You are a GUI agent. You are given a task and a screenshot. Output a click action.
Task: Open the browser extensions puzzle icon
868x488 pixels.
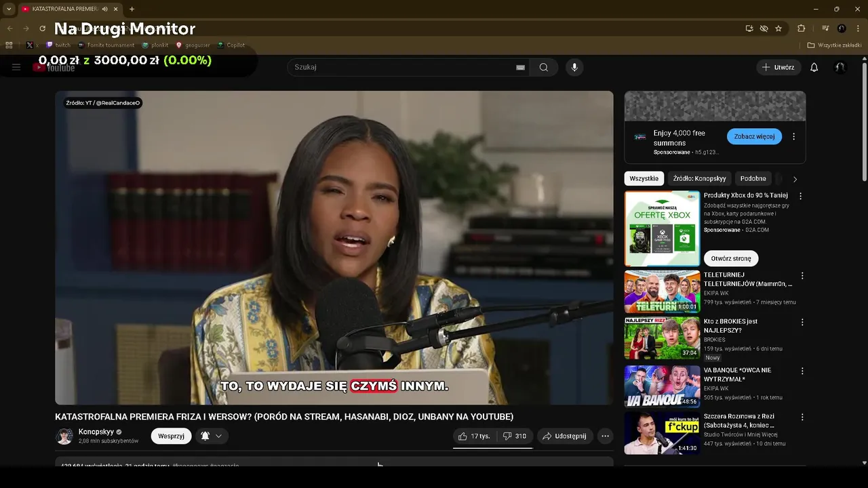(802, 28)
